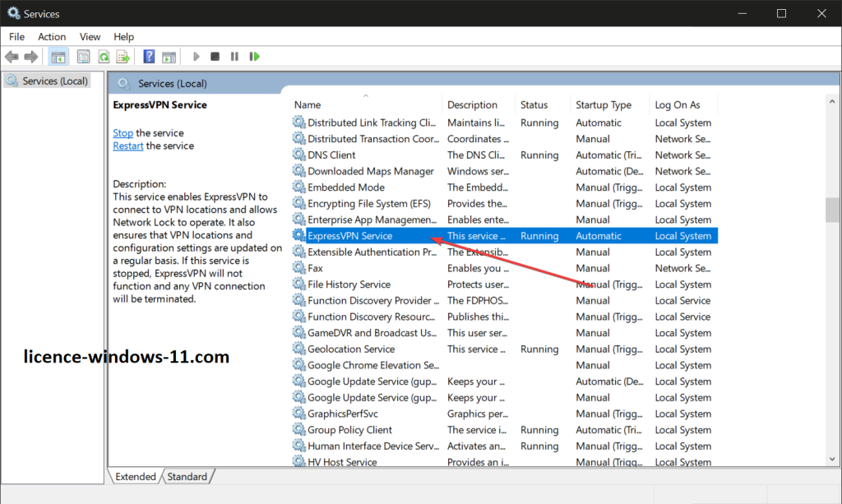Open the View menu
842x504 pixels.
[90, 37]
